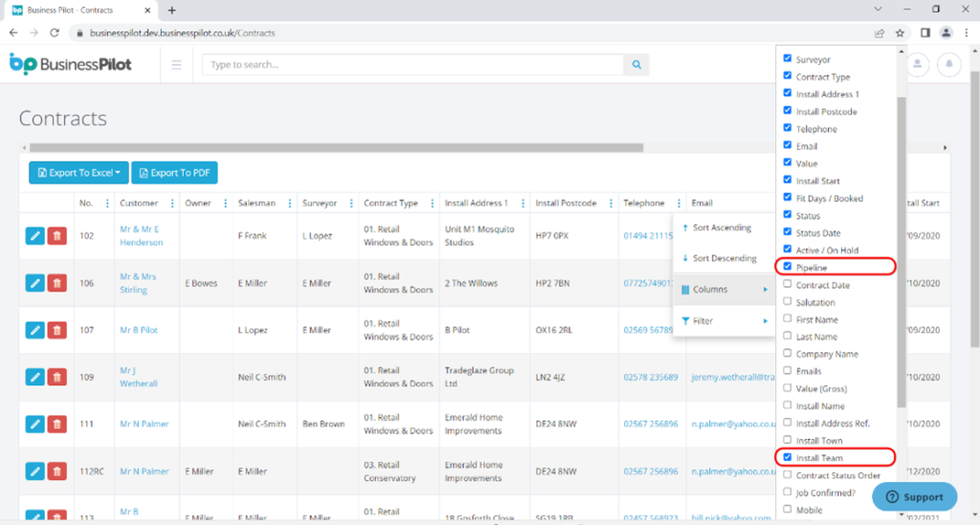Uncheck the Install Team column checkbox
The height and width of the screenshot is (525, 980).
[788, 458]
